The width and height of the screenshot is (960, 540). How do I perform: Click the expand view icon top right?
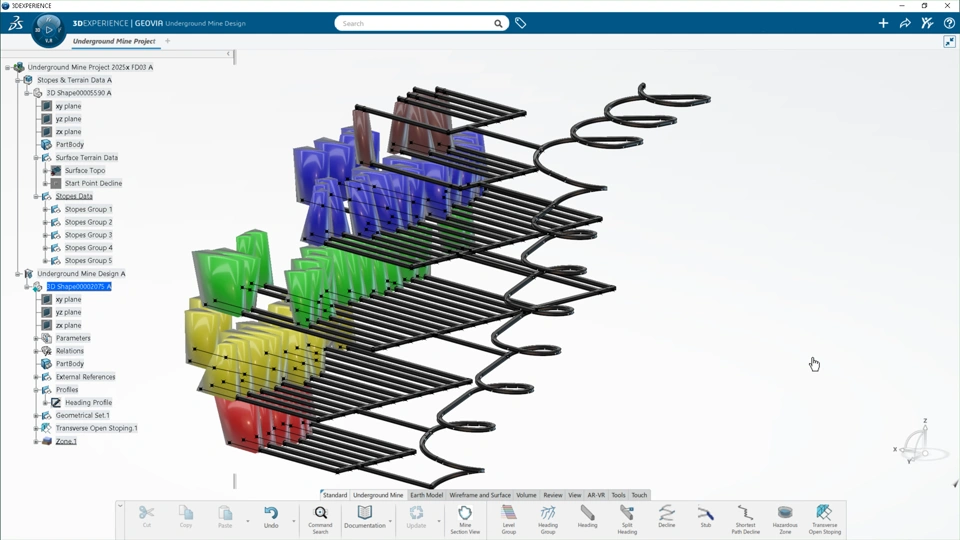[x=949, y=42]
